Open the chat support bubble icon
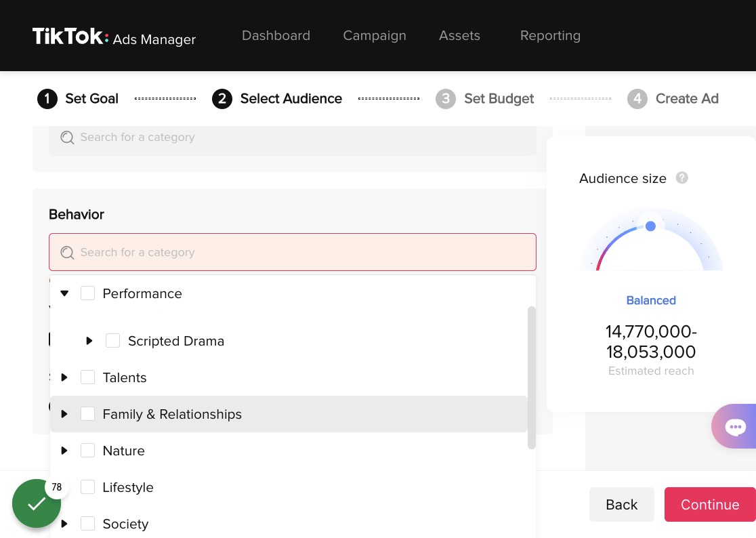This screenshot has width=756, height=538. (735, 427)
